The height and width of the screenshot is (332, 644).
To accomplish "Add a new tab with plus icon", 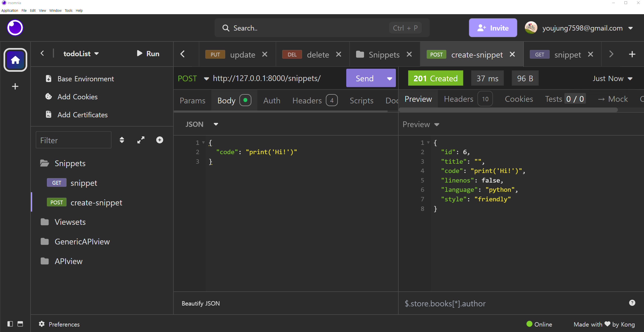I will pyautogui.click(x=632, y=54).
